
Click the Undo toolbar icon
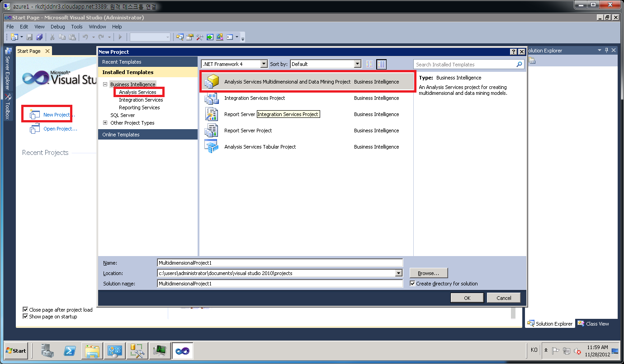point(85,37)
